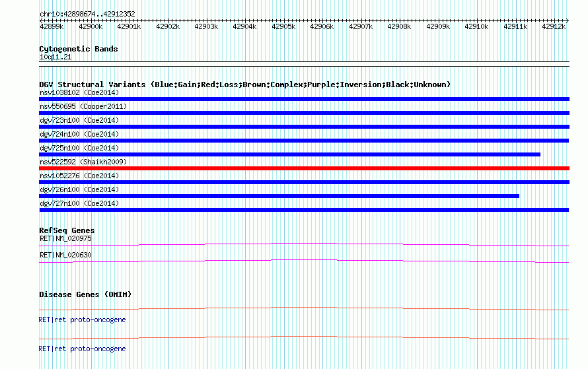Open the first RET|ret proto-oncogene link
Image resolution: width=588 pixels, height=369 pixels.
[82, 320]
